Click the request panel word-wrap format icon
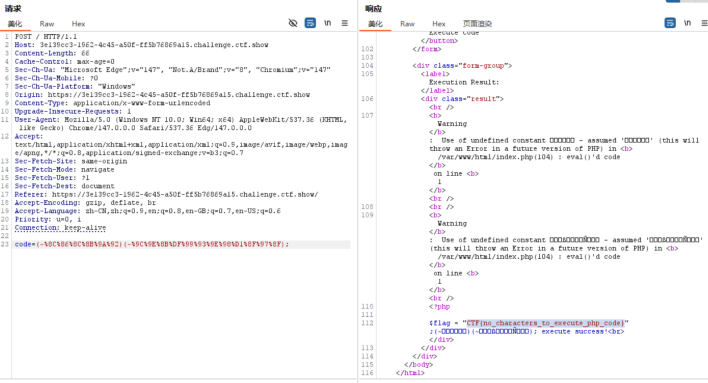The height and width of the screenshot is (383, 708). coord(310,23)
